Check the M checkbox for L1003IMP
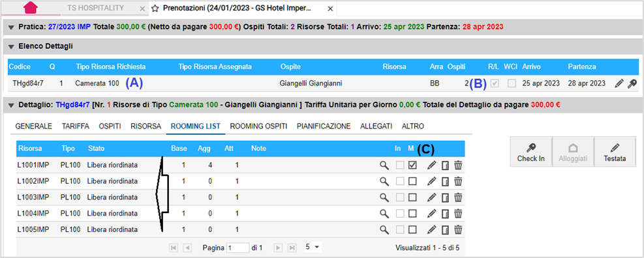This screenshot has width=644, height=258. pos(413,197)
